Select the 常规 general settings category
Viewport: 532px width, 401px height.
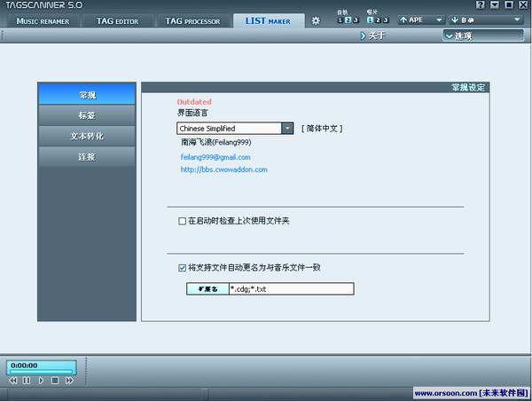point(87,95)
